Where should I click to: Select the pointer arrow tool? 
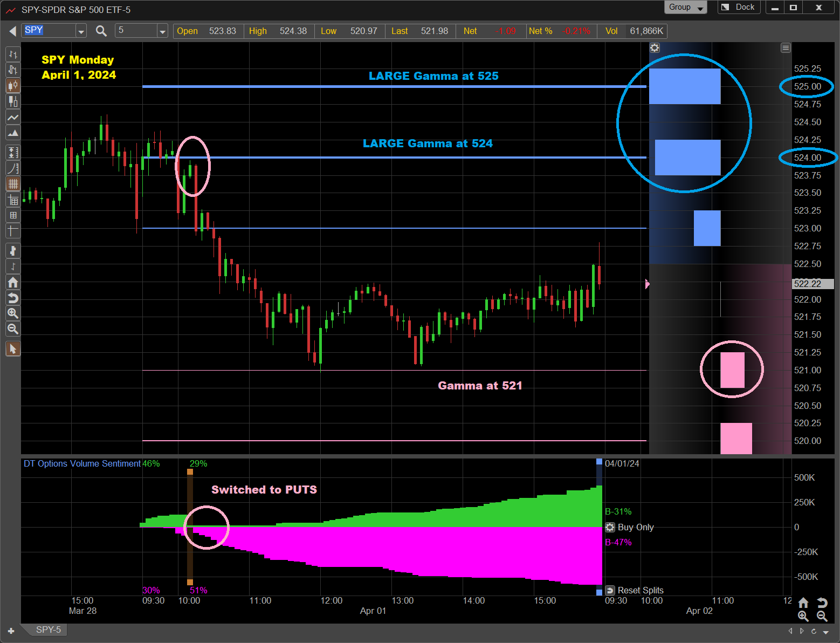point(13,349)
